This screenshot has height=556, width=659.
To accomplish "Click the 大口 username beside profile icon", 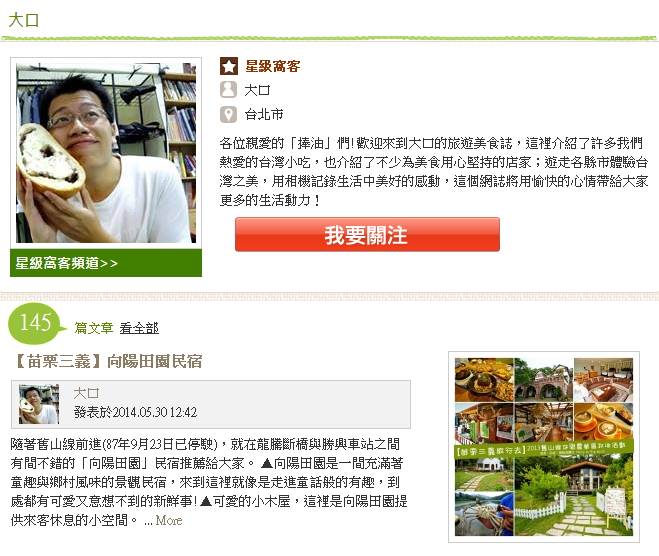I will pos(257,90).
